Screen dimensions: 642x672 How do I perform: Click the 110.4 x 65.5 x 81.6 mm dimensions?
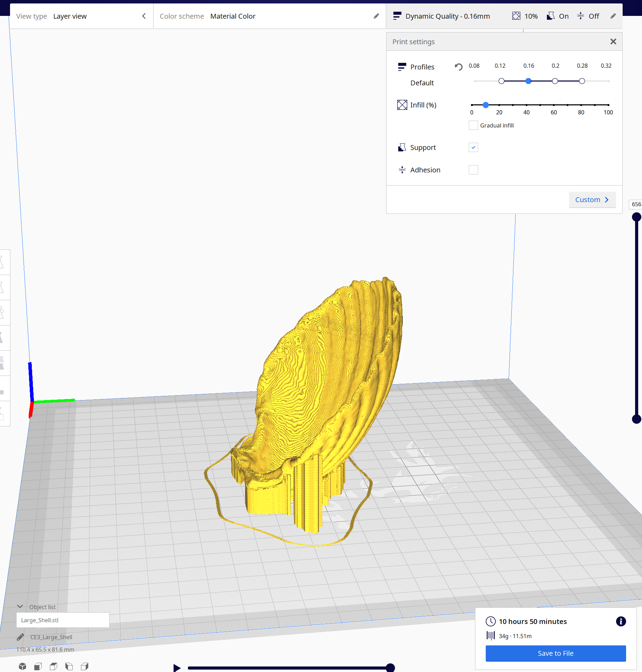click(x=45, y=650)
